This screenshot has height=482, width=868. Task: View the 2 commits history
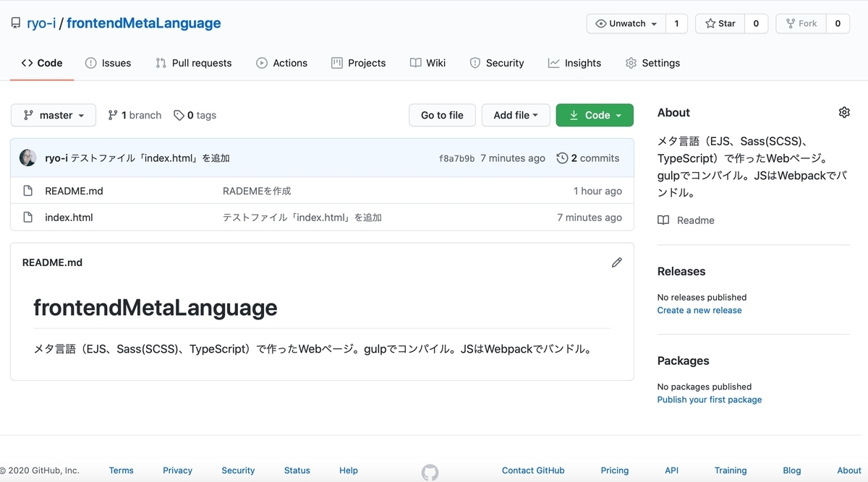(588, 158)
